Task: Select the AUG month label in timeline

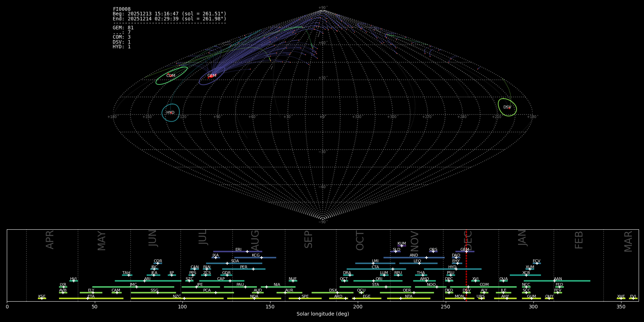Action: (x=255, y=240)
